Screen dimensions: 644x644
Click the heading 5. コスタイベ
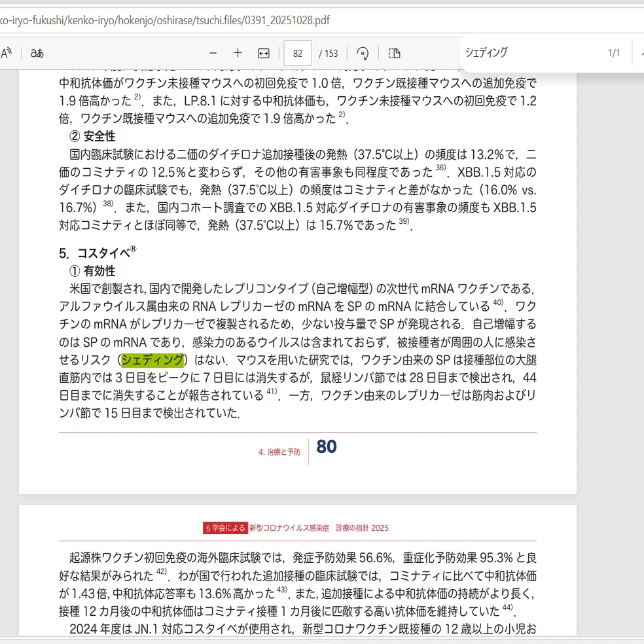click(x=98, y=252)
